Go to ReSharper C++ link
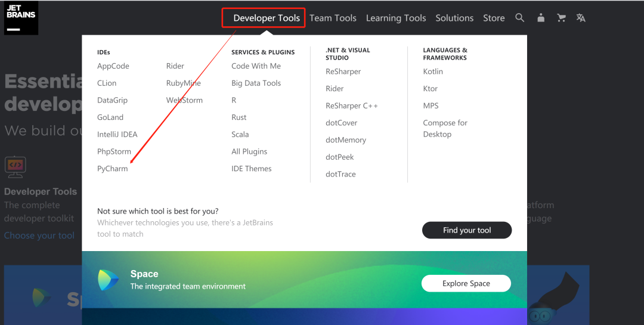The image size is (644, 325). pos(352,106)
